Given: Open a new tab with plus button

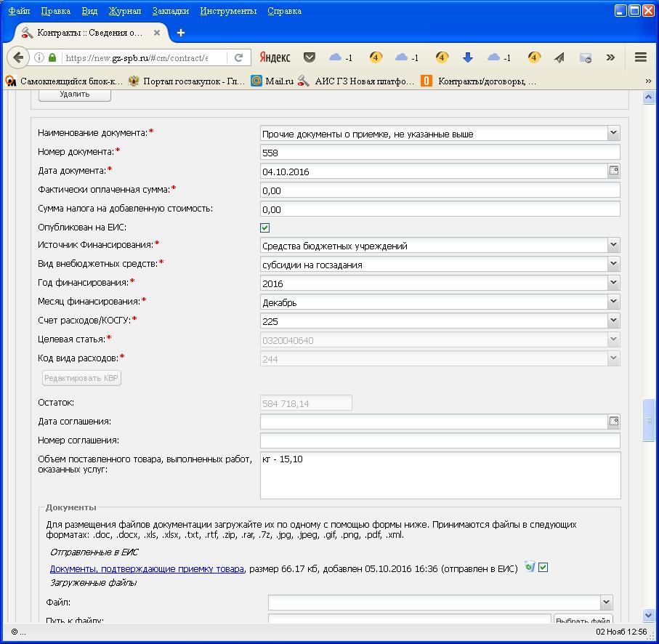Looking at the screenshot, I should point(181,33).
